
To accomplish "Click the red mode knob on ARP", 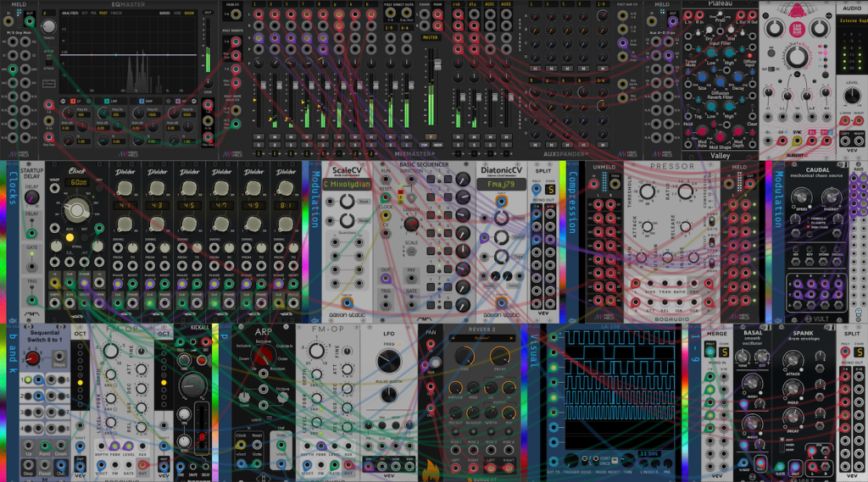I will (x=264, y=357).
